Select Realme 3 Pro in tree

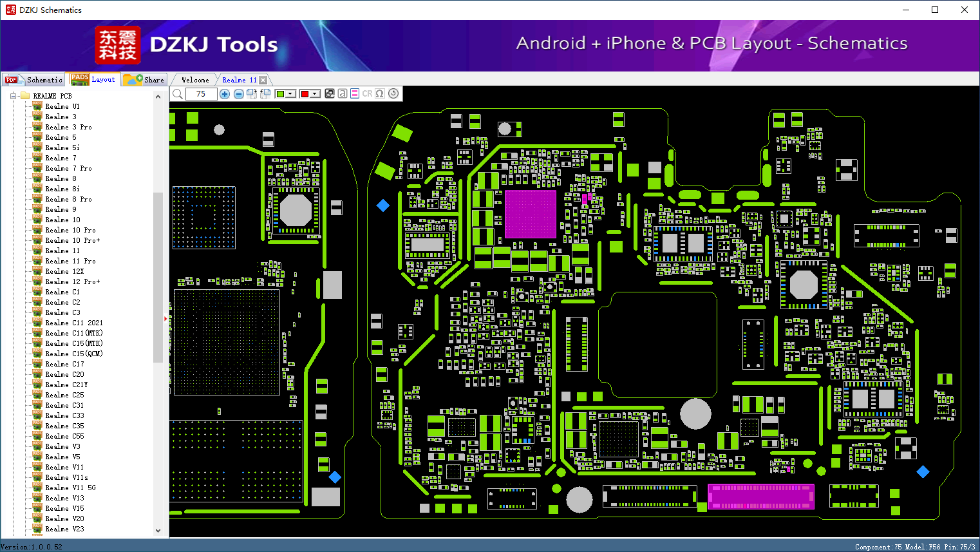coord(68,127)
